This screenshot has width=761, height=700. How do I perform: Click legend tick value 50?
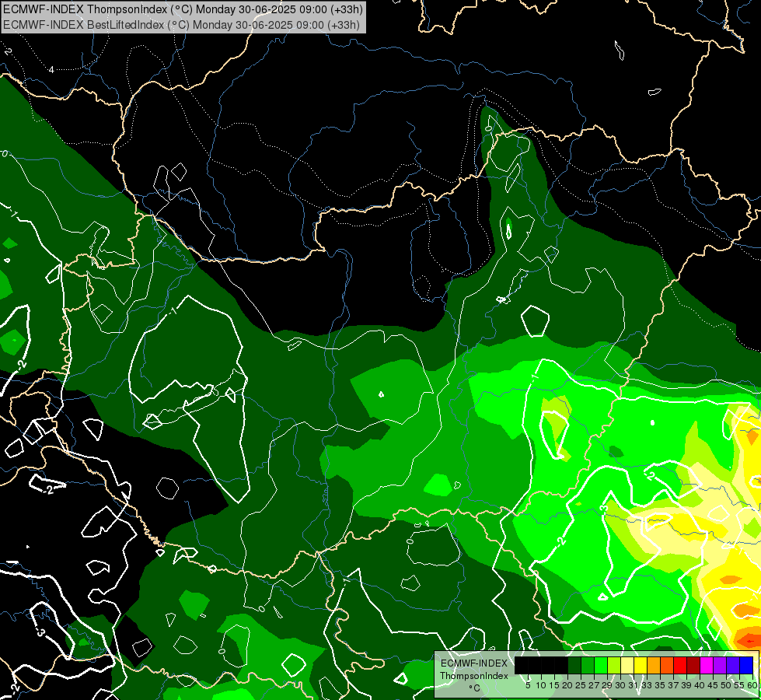(726, 685)
